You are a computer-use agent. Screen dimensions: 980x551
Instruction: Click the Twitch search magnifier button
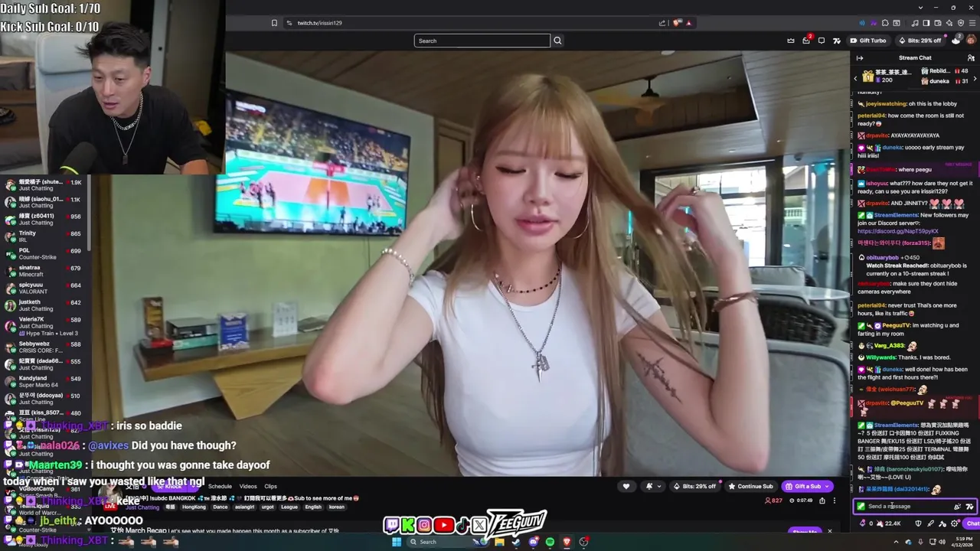(x=557, y=41)
